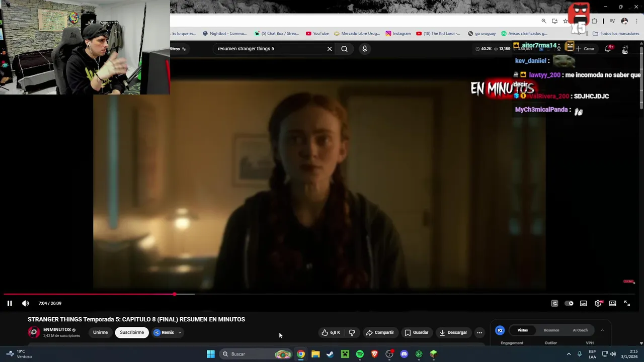Image resolution: width=644 pixels, height=362 pixels.
Task: Open Chrome extensions puzzle icon
Action: (595, 21)
